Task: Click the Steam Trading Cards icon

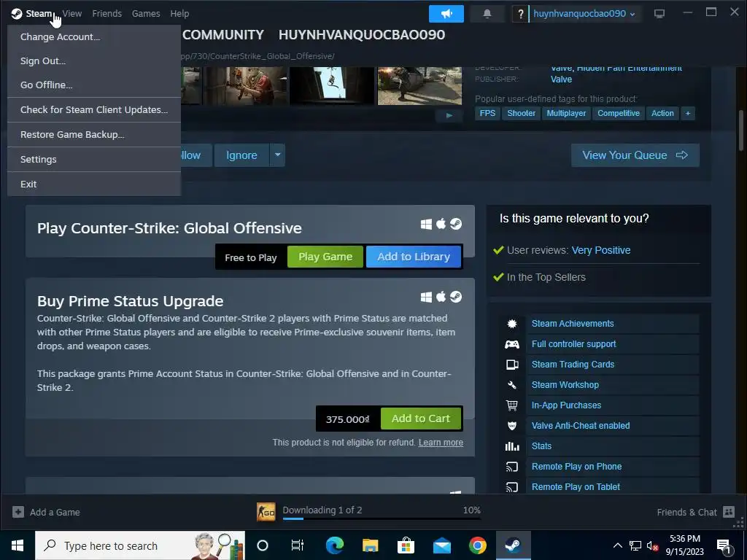Action: 512,365
